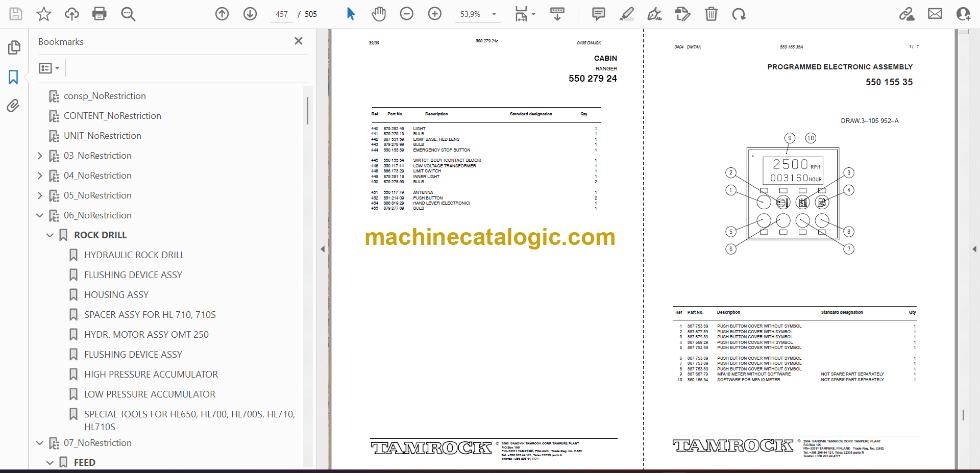Close the Bookmarks panel
980x473 pixels.
point(299,41)
